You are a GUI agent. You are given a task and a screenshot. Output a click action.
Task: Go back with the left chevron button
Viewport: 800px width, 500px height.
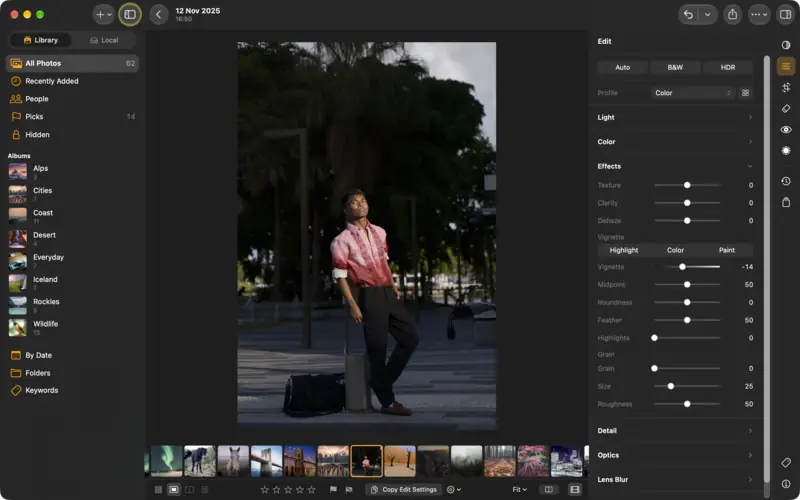pyautogui.click(x=159, y=14)
